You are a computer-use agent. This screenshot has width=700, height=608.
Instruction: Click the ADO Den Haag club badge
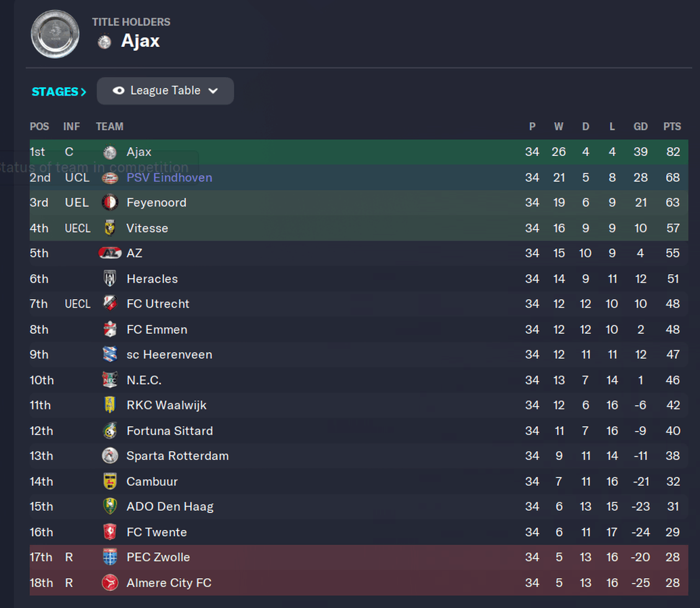[x=110, y=506]
